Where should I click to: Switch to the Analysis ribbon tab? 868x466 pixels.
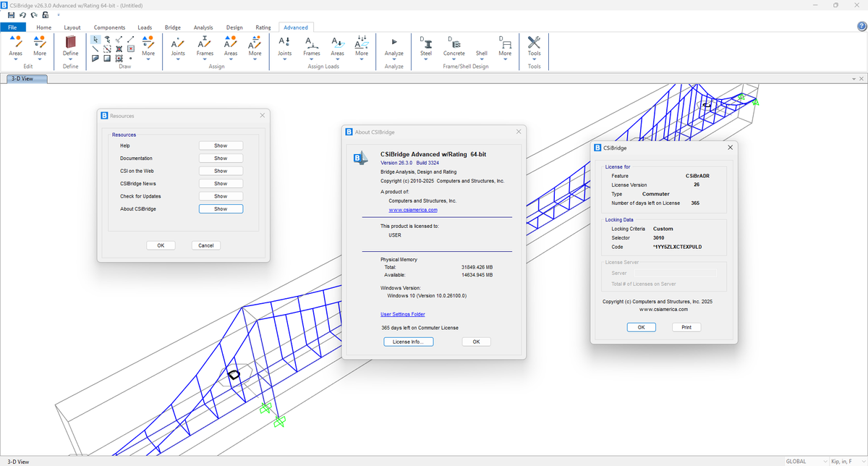203,27
